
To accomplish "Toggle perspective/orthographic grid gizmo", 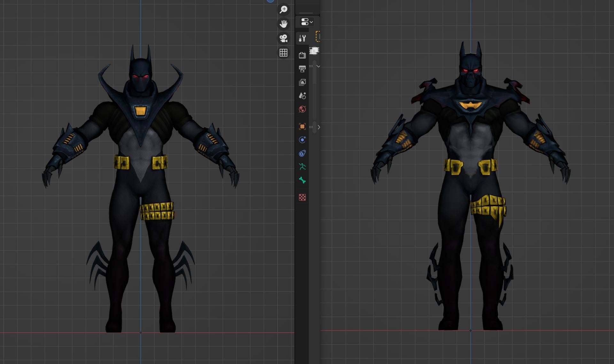I will tap(284, 53).
